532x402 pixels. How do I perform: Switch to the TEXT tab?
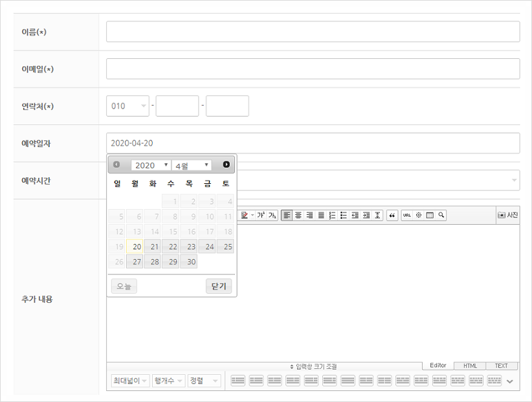click(x=501, y=366)
